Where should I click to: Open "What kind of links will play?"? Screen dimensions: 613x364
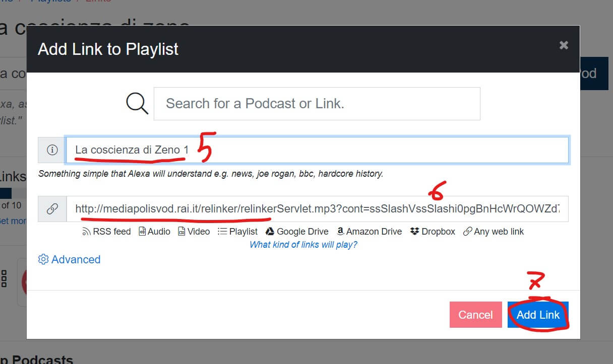[x=303, y=245]
